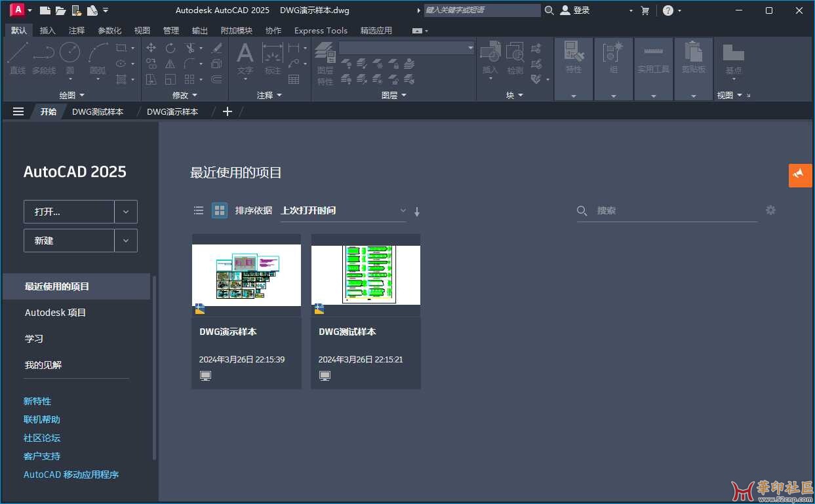The width and height of the screenshot is (815, 504).
Task: Open the 联机帮助 link
Action: 42,419
